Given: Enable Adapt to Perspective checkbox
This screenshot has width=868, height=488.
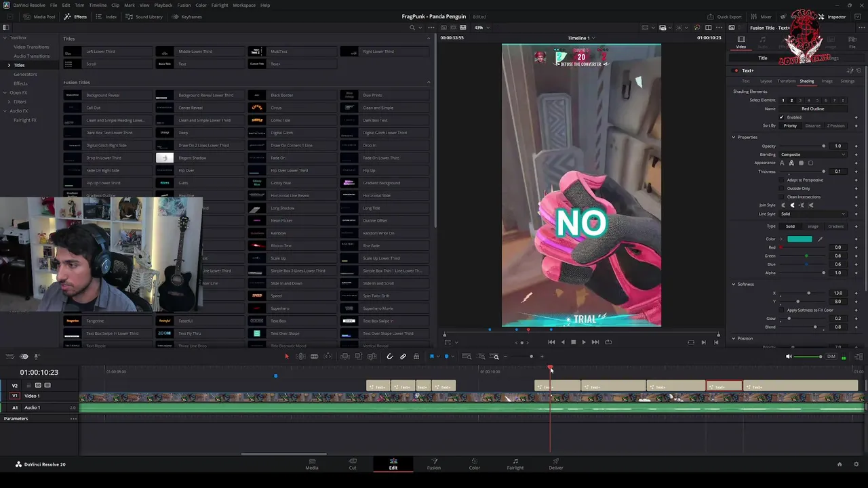Looking at the screenshot, I should point(781,180).
